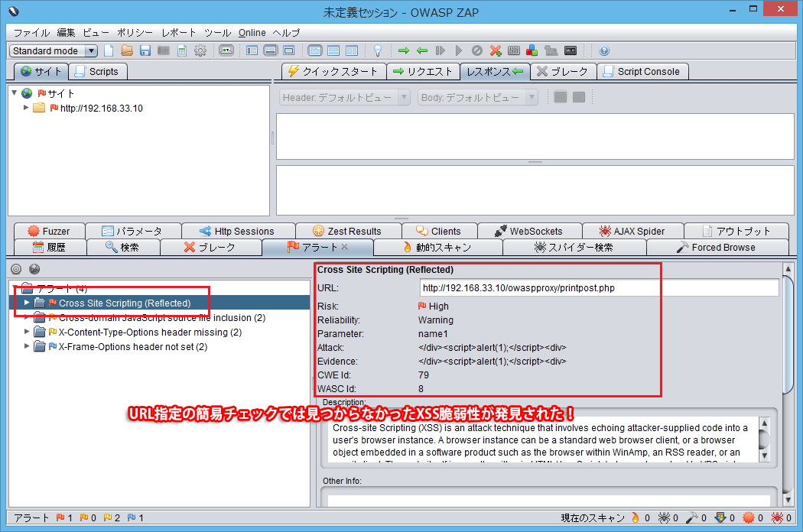This screenshot has height=532, width=803.
Task: Collapse the サイト root node in Sites tree
Action: (x=15, y=93)
